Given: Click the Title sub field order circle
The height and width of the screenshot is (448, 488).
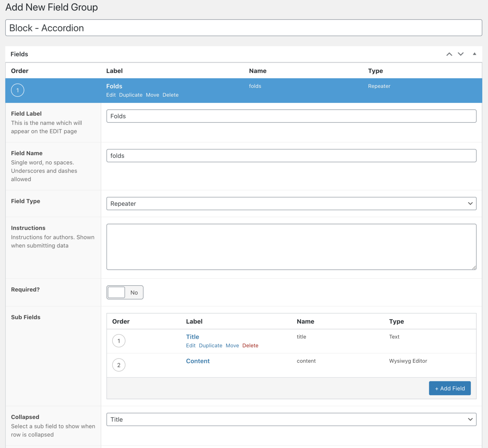Looking at the screenshot, I should (119, 341).
